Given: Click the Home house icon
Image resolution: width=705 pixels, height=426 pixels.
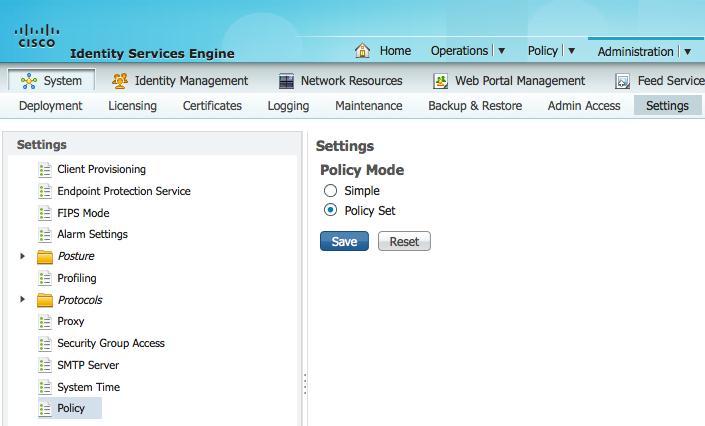Looking at the screenshot, I should [x=362, y=50].
